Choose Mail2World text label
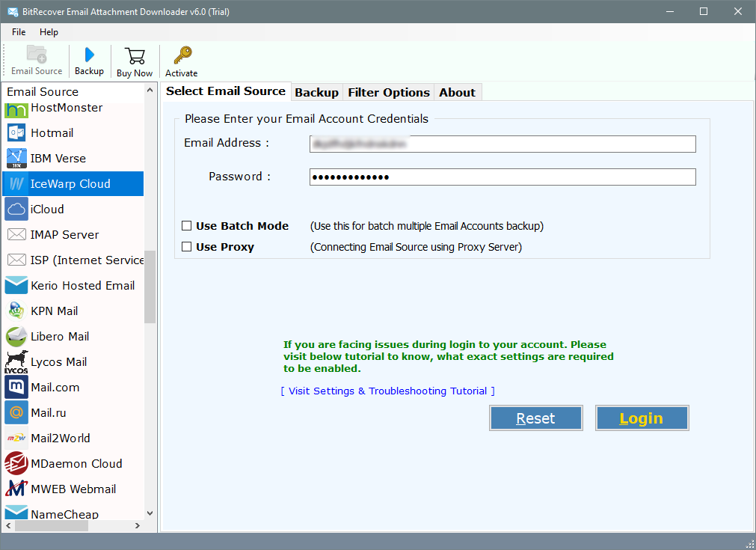This screenshot has width=756, height=550. pos(61,438)
